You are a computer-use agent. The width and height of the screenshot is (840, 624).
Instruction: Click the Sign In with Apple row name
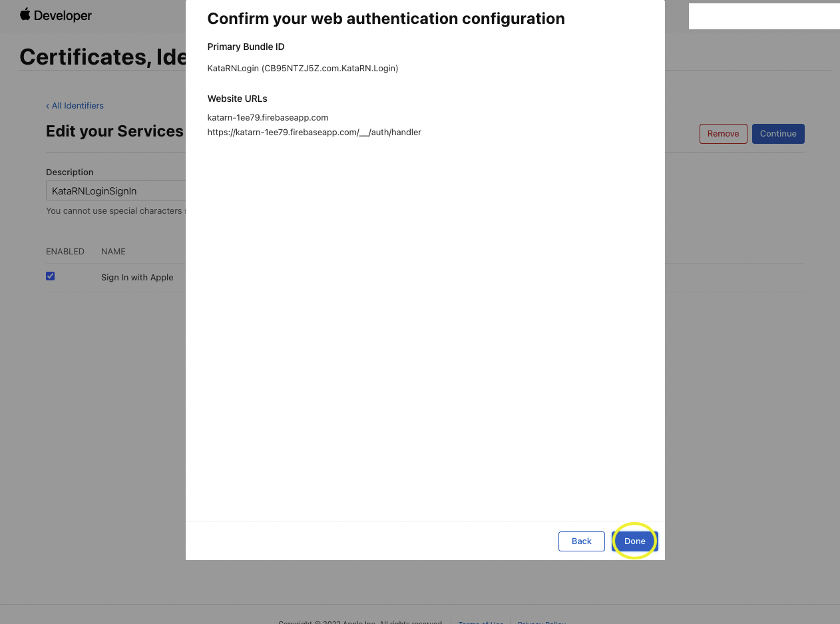[x=137, y=278]
